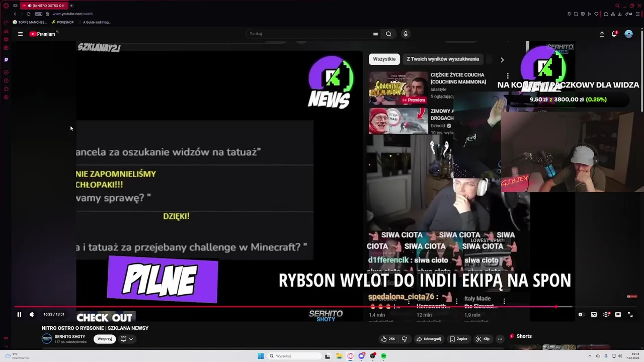Open YouTube notifications bell
The width and height of the screenshot is (644, 362).
coord(614,34)
